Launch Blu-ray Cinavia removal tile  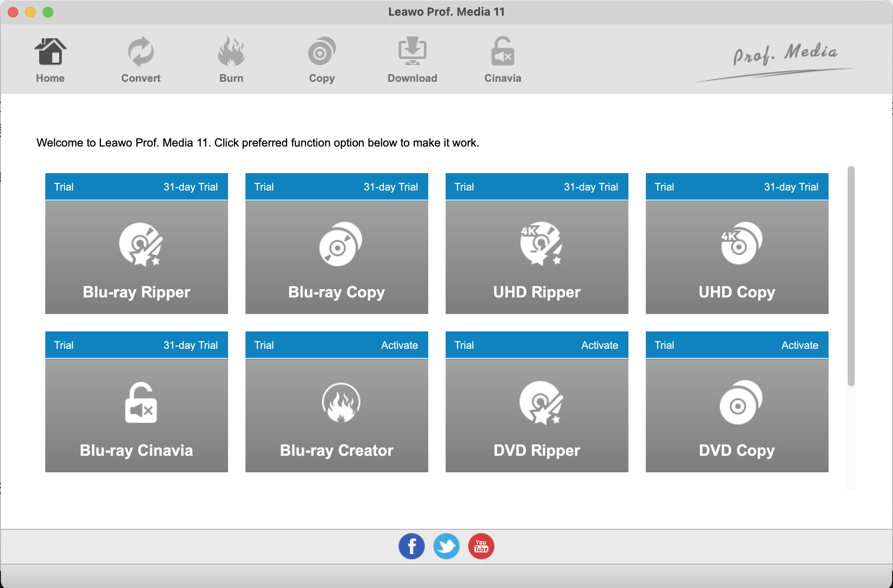(x=136, y=415)
